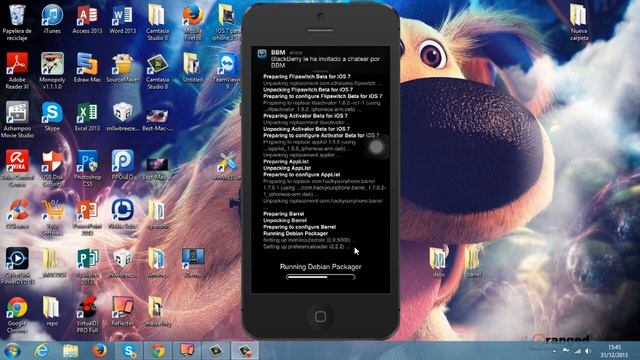The image size is (640, 360).
Task: Open volume control in system tray
Action: tap(587, 351)
